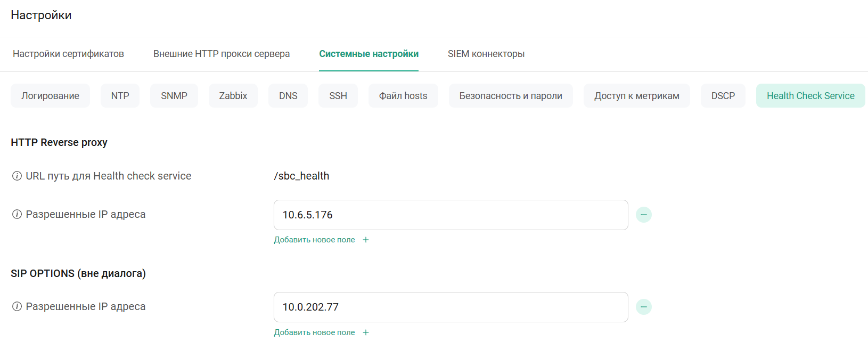Open the DNS settings section
Viewport: 868px width, 350px height.
pyautogui.click(x=288, y=96)
